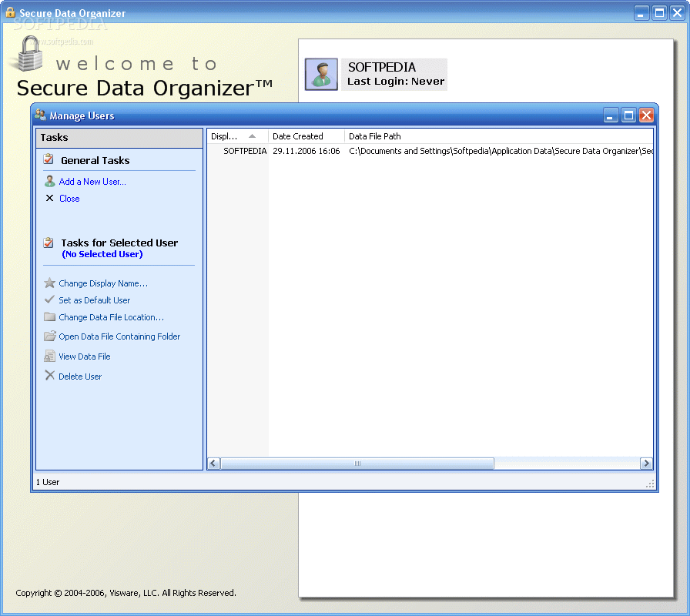This screenshot has width=690, height=616.
Task: Click the General Tasks clipboard icon
Action: click(49, 159)
